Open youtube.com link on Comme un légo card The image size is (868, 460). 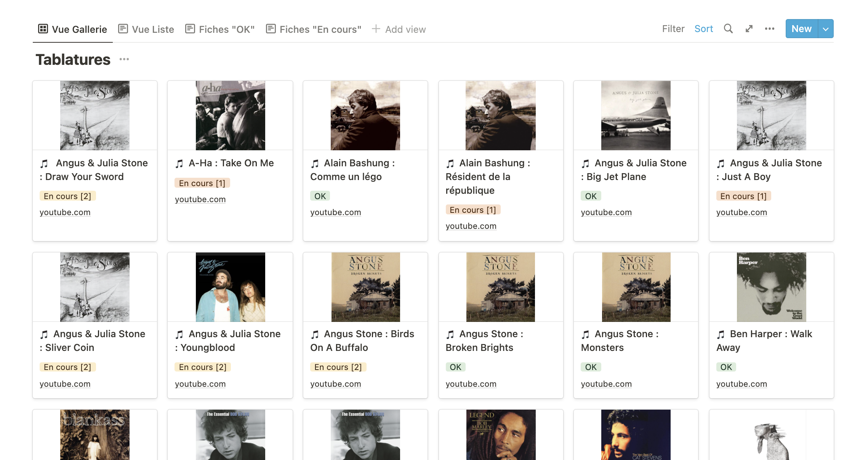[336, 212]
